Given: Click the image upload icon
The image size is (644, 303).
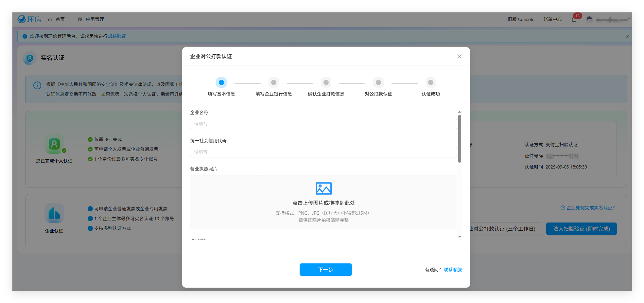Looking at the screenshot, I should (323, 188).
